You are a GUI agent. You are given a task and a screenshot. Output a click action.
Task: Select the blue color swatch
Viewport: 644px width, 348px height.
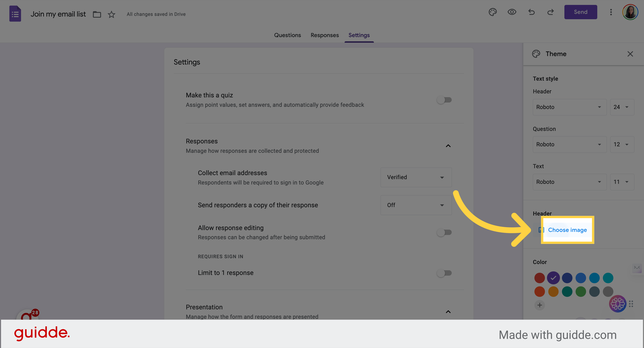tap(580, 278)
